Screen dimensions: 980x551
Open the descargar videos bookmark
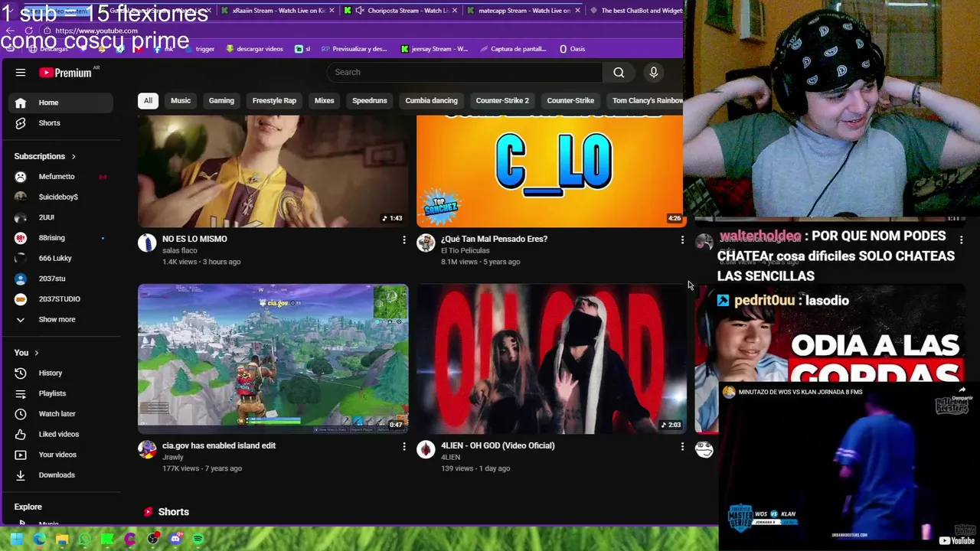(255, 49)
